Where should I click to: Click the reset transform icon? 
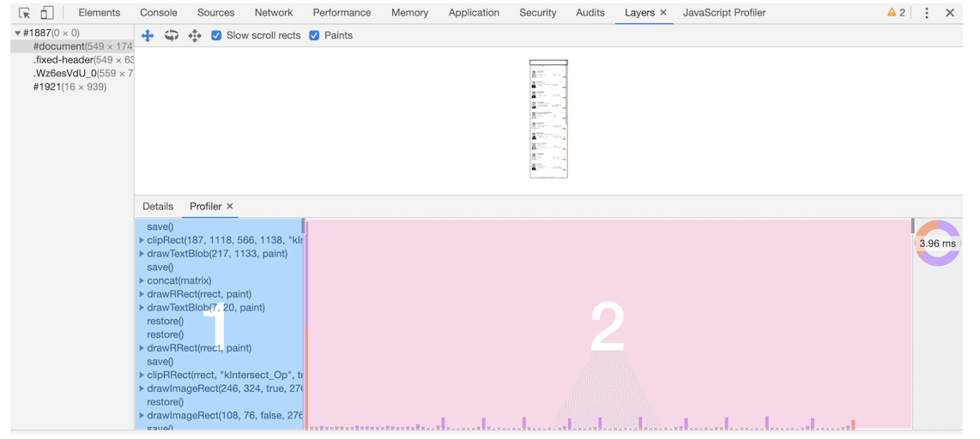[x=195, y=35]
